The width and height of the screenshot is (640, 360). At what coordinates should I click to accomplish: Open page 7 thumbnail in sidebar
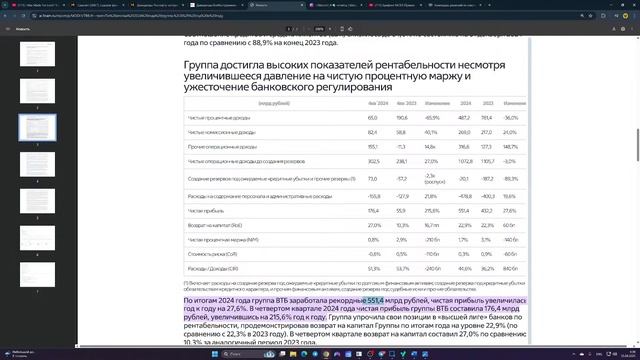pos(37,274)
